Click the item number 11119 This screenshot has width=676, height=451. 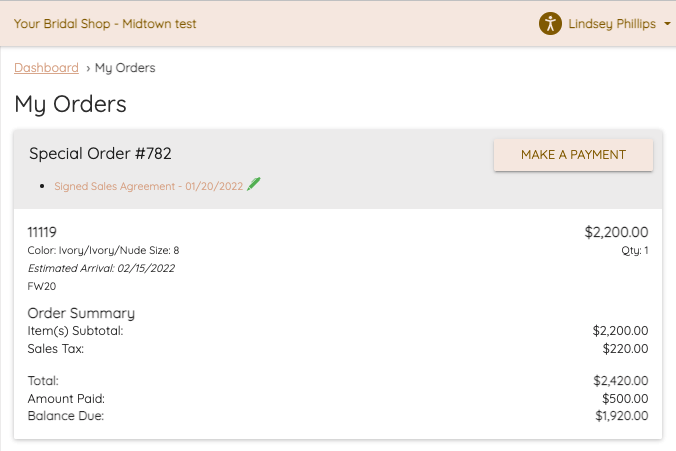tap(42, 232)
